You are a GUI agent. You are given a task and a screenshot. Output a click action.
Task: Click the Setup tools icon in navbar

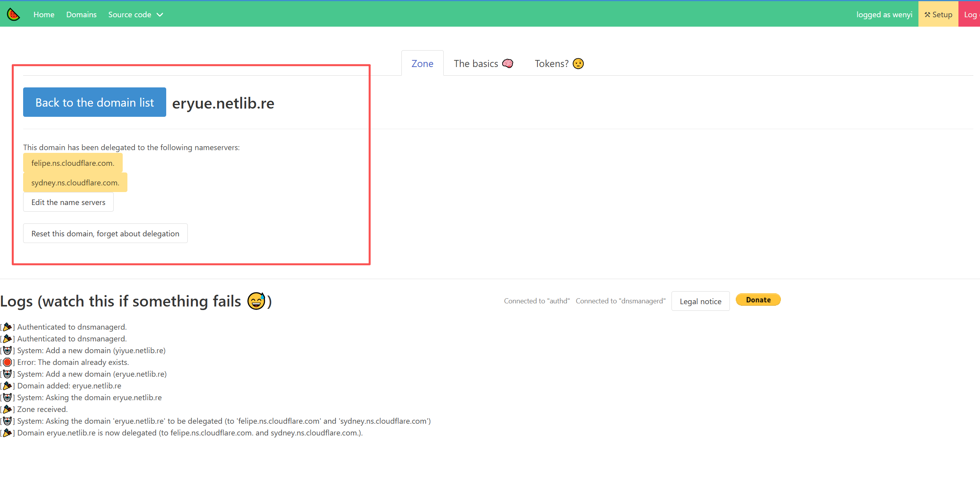tap(927, 15)
